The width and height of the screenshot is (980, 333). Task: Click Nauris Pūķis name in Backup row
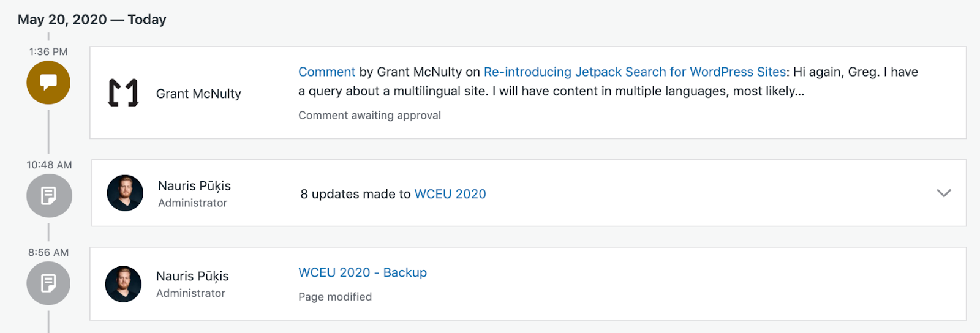click(x=192, y=277)
